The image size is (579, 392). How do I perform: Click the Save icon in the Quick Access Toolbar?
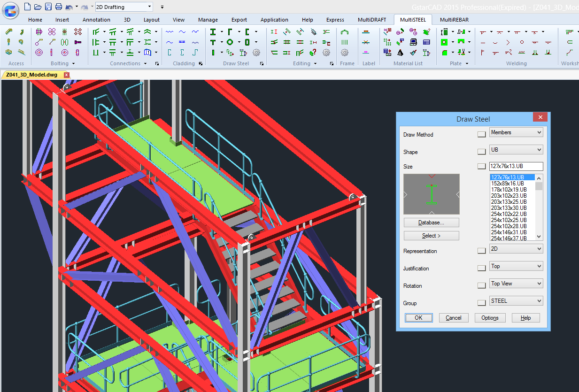point(48,7)
